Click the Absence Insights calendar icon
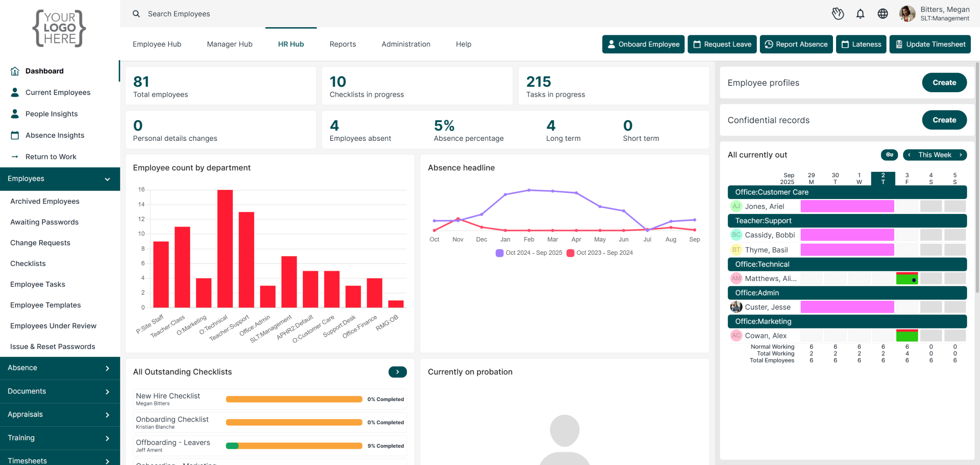The width and height of the screenshot is (980, 465). [x=15, y=135]
